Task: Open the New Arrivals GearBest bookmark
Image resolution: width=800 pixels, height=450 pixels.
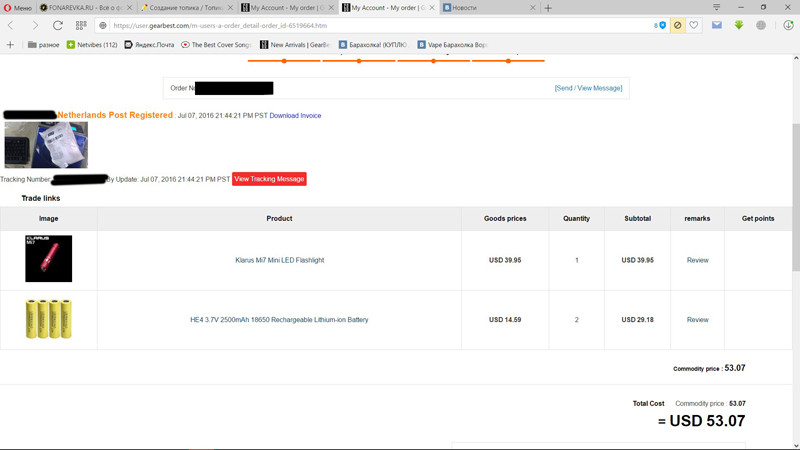Action: pyautogui.click(x=295, y=45)
